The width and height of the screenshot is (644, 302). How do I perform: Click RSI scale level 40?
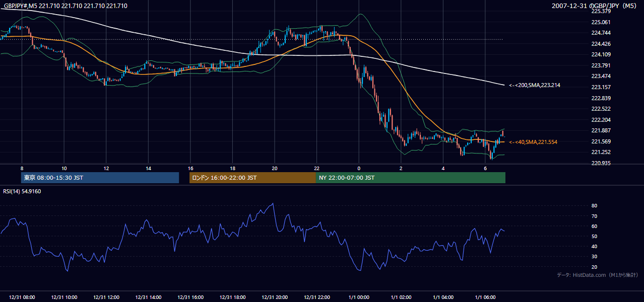tap(594, 247)
